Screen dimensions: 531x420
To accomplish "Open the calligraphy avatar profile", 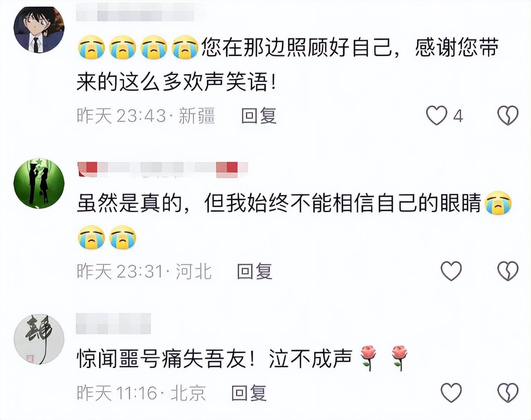I will [39, 339].
